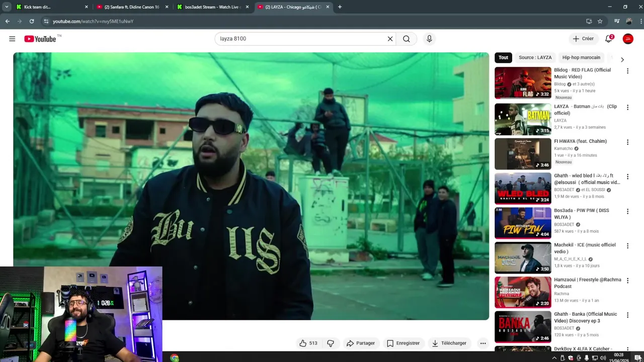Viewport: 644px width, 362px height.
Task: Open the YouTube hamburger guide menu
Action: (x=12, y=39)
